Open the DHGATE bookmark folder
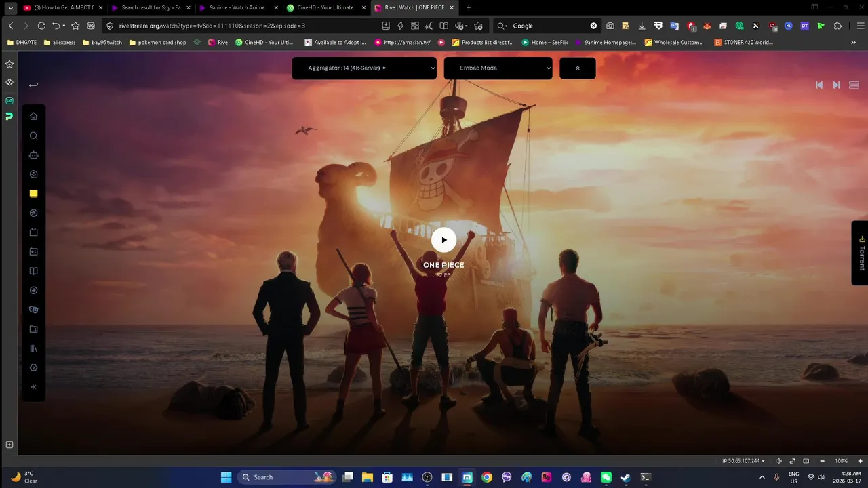This screenshot has height=488, width=868. click(22, 42)
